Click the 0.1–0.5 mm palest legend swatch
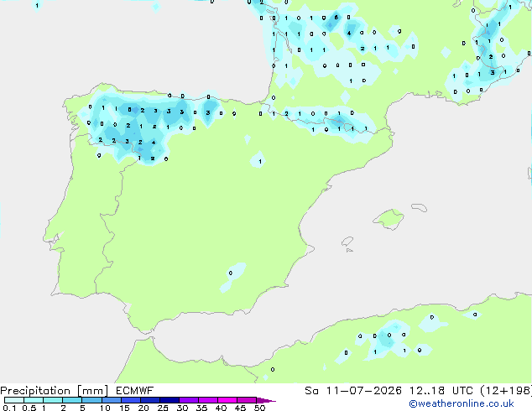Viewport: 532px width, 411px height. pyautogui.click(x=14, y=400)
